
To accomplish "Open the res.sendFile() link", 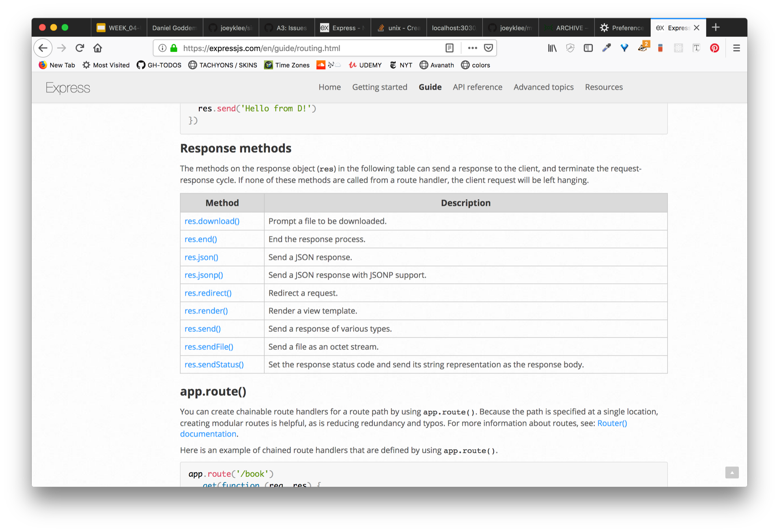I will coord(209,347).
